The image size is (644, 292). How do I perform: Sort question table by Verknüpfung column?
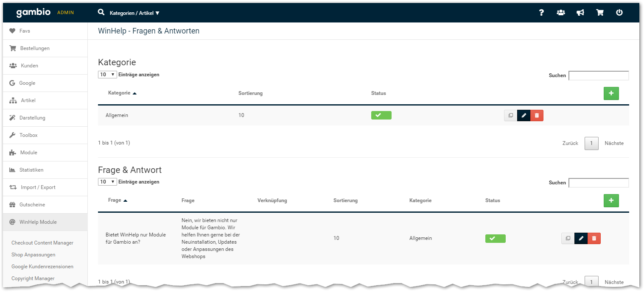pyautogui.click(x=272, y=200)
